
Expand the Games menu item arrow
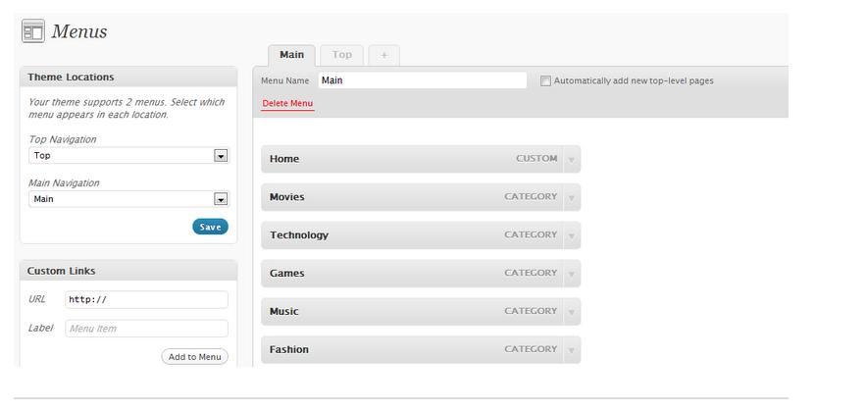point(572,274)
